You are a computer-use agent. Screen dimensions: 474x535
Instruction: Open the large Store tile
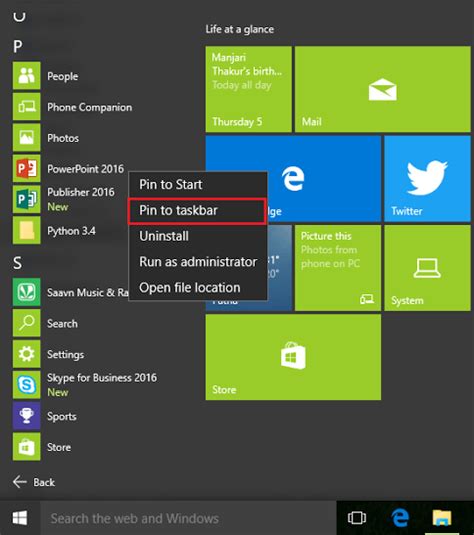tap(293, 357)
